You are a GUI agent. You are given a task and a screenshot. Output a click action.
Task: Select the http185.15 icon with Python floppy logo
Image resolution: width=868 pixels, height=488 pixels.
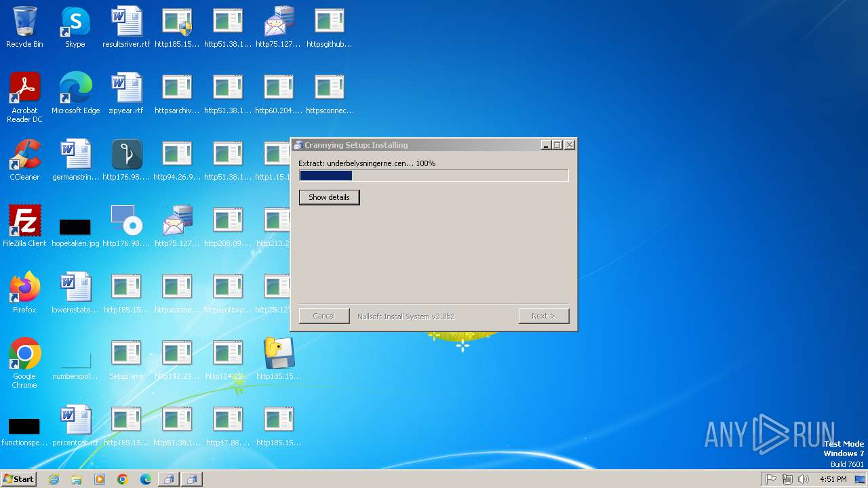click(279, 360)
